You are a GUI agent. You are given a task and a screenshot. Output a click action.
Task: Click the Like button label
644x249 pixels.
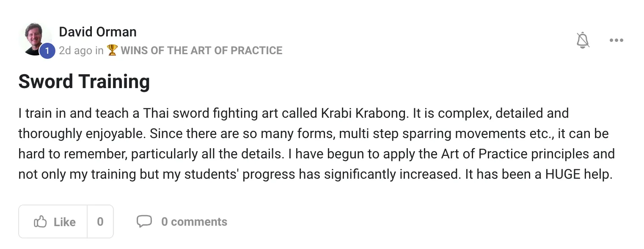point(65,222)
